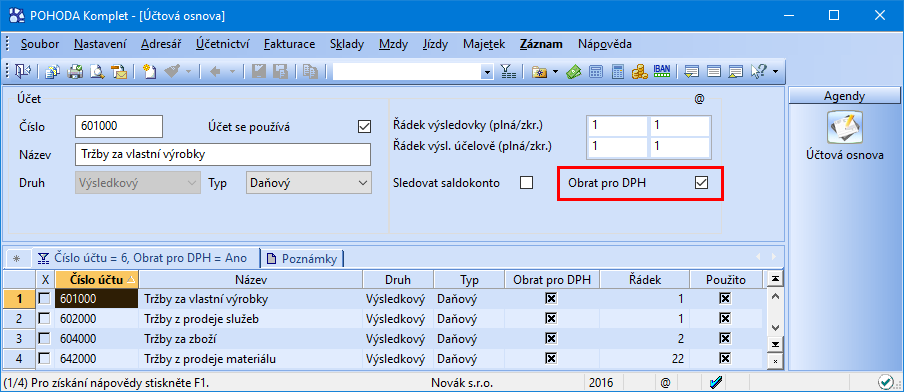Uncheck the Obrat pro DPH checkbox in form
The height and width of the screenshot is (392, 904).
coord(701,183)
